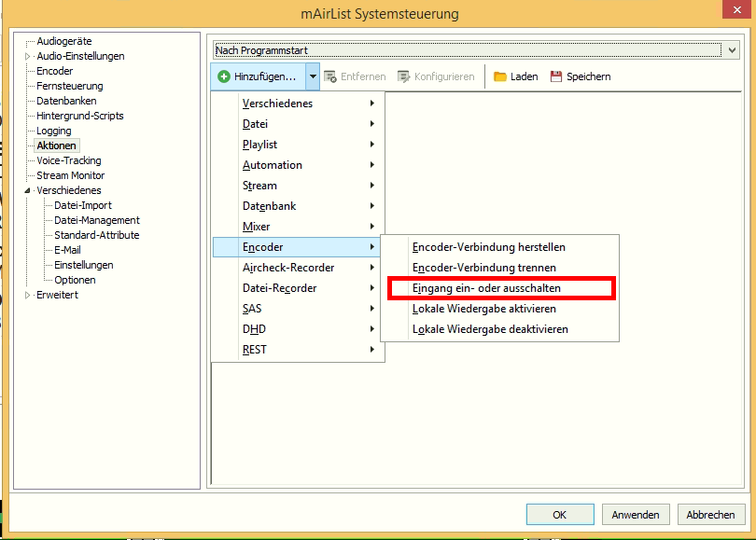Open the Mixer submenu
Screen dimensions: 756x540
(299, 227)
